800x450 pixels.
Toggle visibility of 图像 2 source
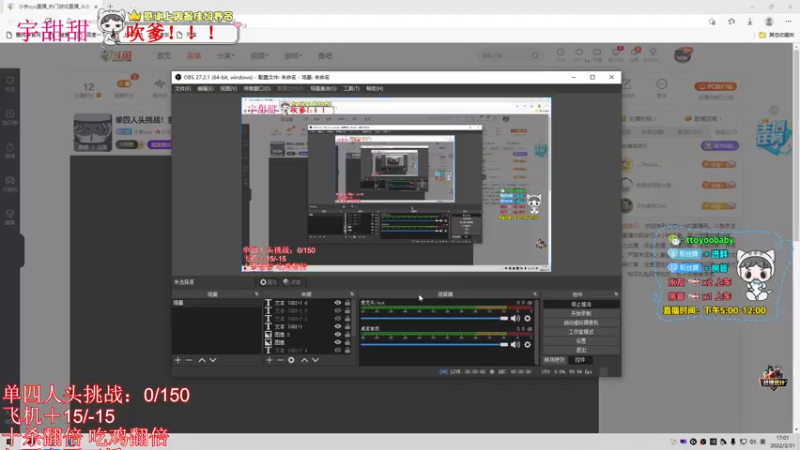pyautogui.click(x=338, y=335)
